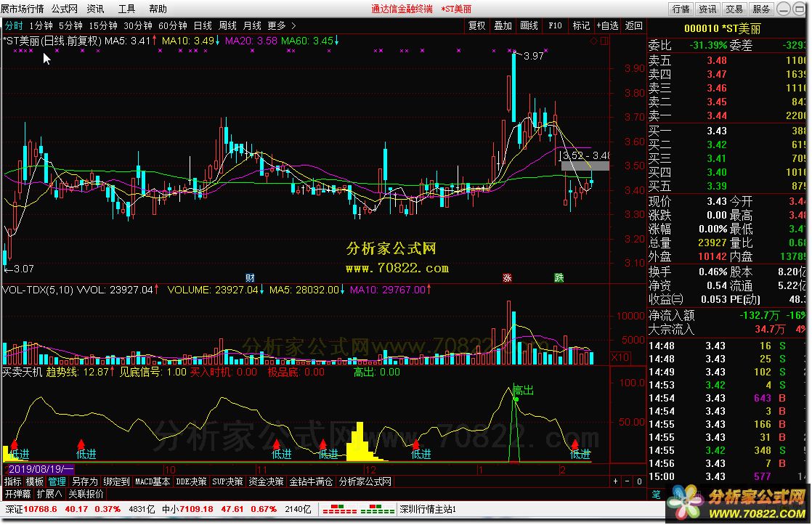
Task: Click the 绑定到 bind button
Action: [116, 481]
